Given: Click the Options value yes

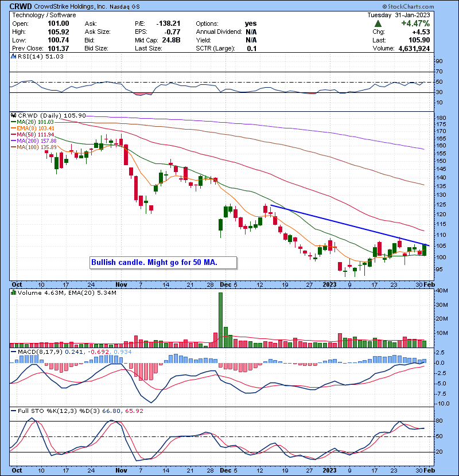Looking at the screenshot, I should point(251,24).
